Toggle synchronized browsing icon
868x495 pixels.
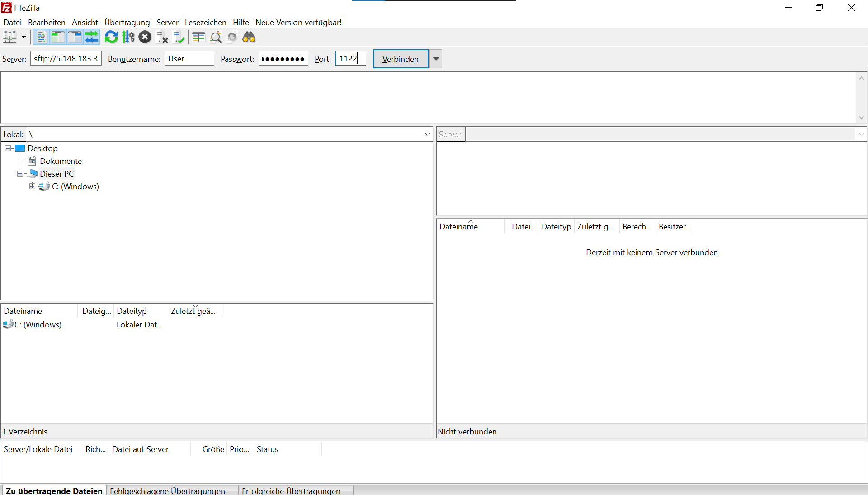point(232,37)
